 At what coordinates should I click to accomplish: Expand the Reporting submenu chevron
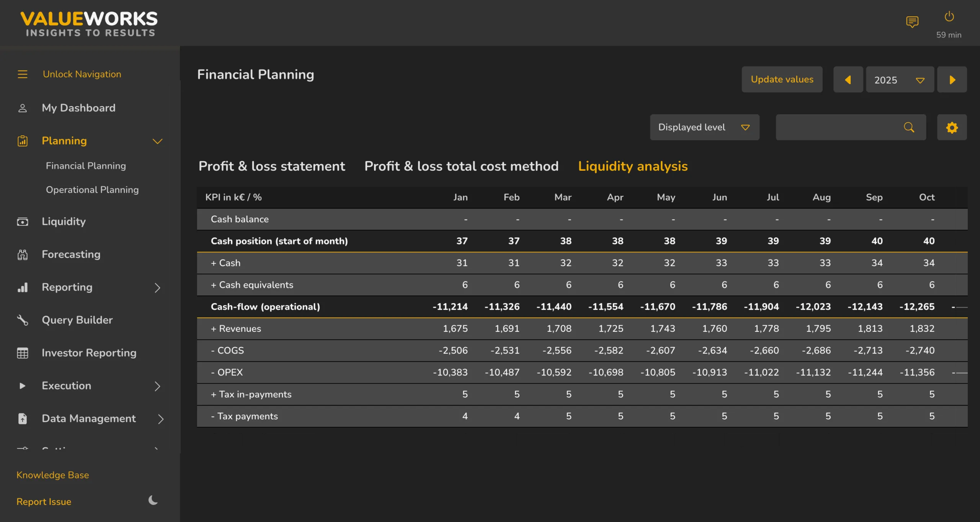157,288
